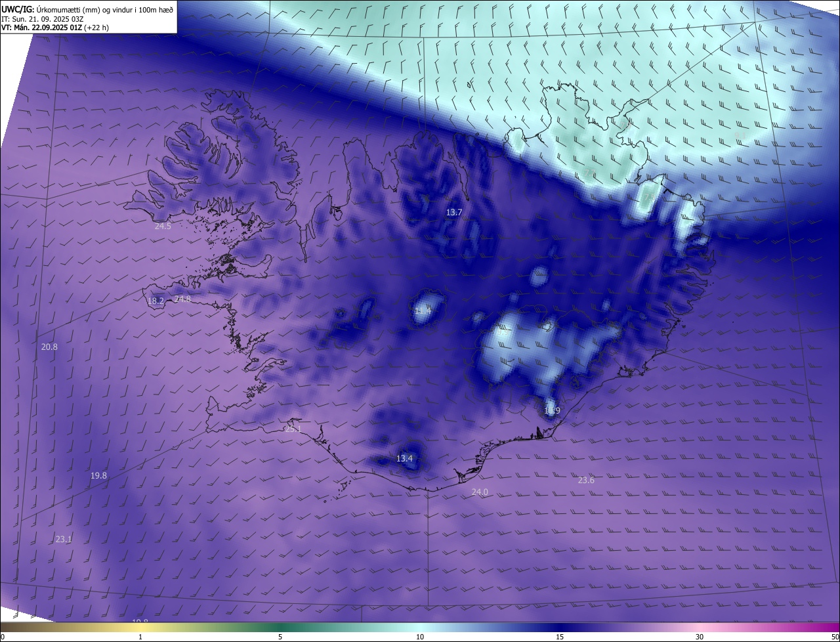
Task: Click the 'IT: Sun. 21. 09. 2025 03Z' line
Action: point(42,18)
